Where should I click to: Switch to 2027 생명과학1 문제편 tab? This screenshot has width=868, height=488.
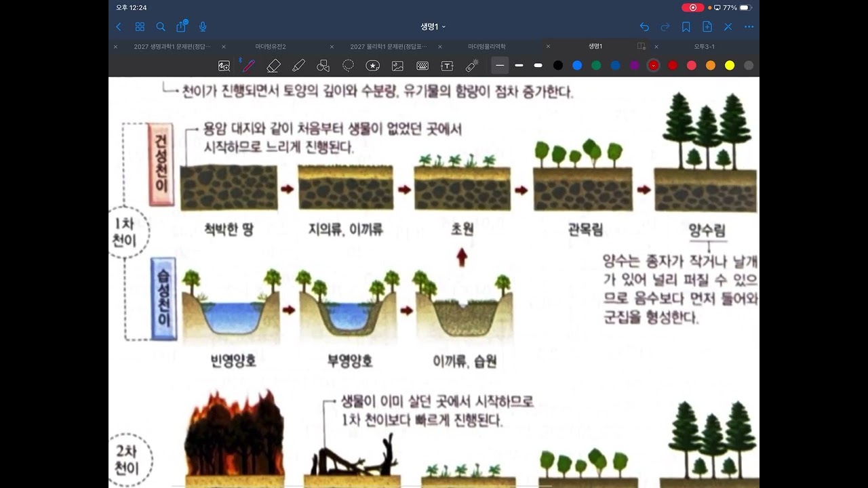tap(172, 47)
